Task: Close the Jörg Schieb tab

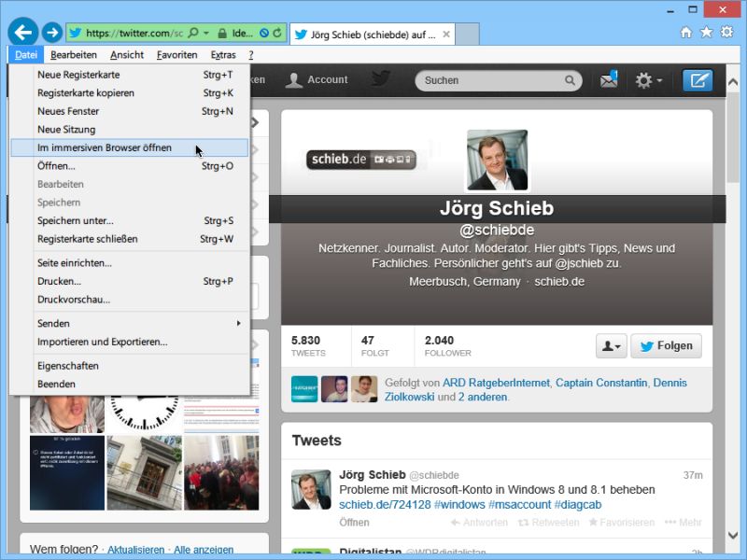Action: (446, 35)
